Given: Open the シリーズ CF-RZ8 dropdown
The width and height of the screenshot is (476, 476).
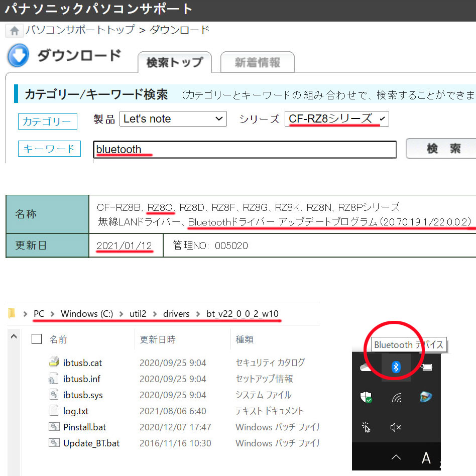Looking at the screenshot, I should [336, 118].
